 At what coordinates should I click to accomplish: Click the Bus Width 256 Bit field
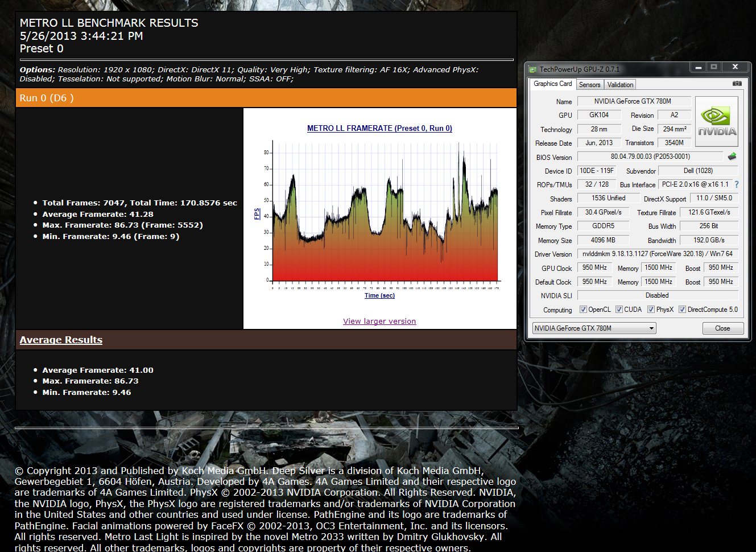pyautogui.click(x=709, y=226)
